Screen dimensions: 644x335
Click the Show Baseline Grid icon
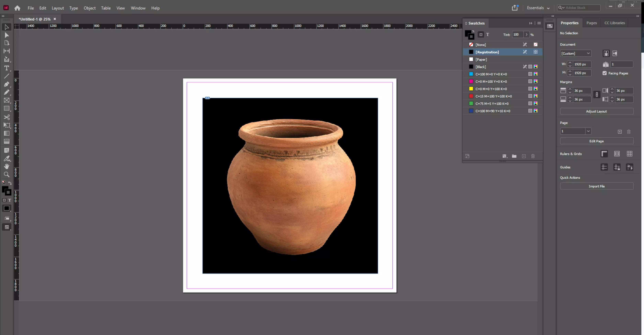coord(617,154)
